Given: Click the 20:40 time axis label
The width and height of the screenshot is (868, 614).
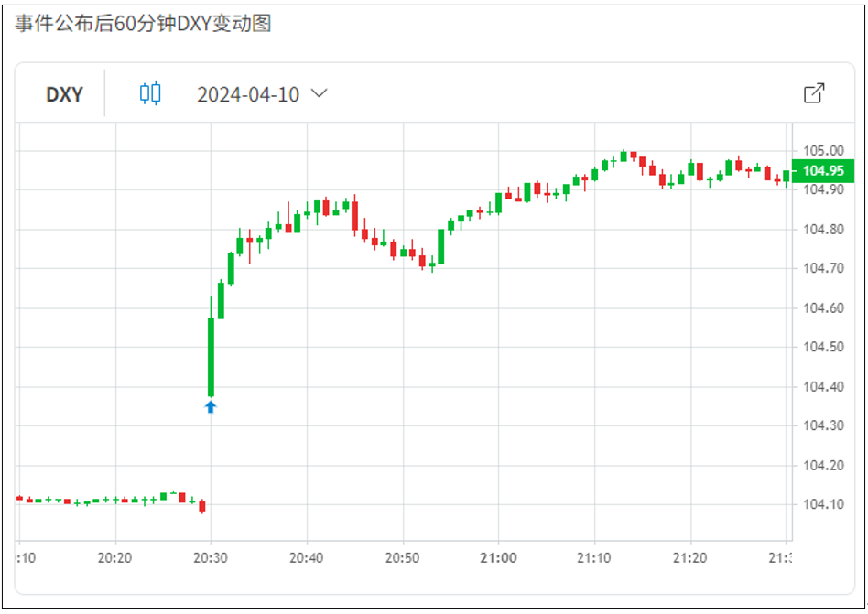Looking at the screenshot, I should (x=306, y=557).
